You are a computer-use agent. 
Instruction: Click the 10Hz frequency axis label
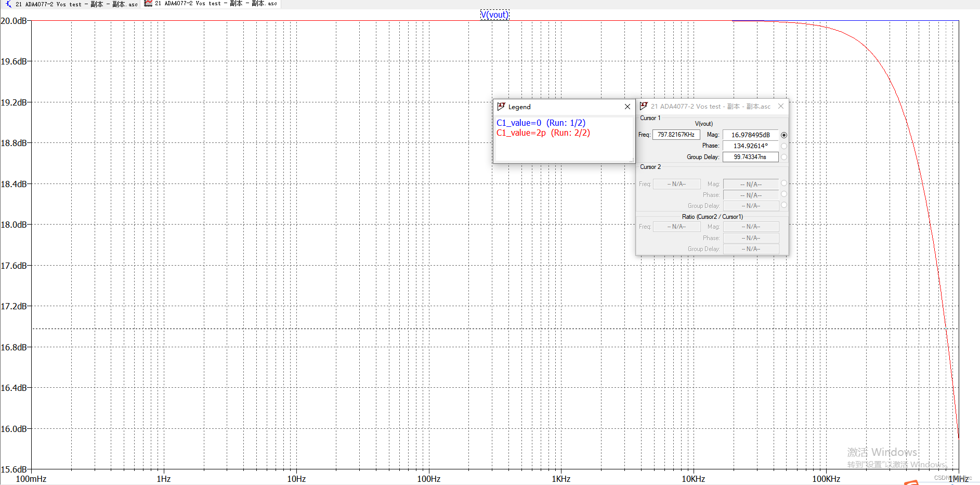coord(296,479)
